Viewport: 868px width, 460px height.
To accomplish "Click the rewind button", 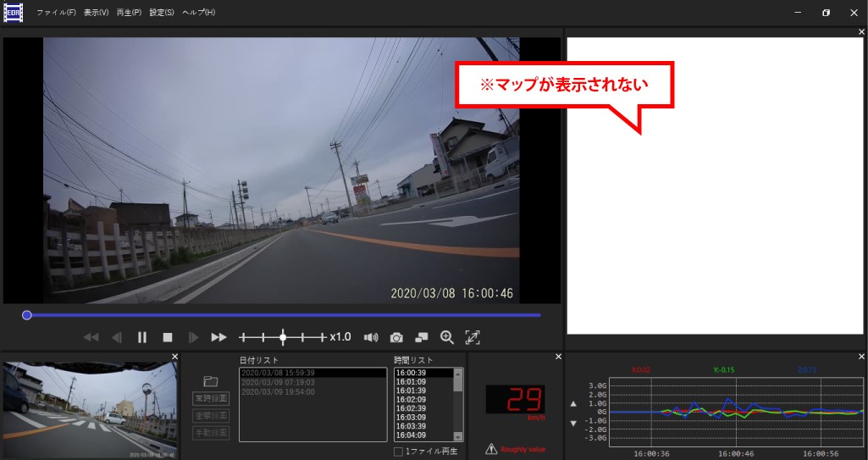I will point(91,337).
